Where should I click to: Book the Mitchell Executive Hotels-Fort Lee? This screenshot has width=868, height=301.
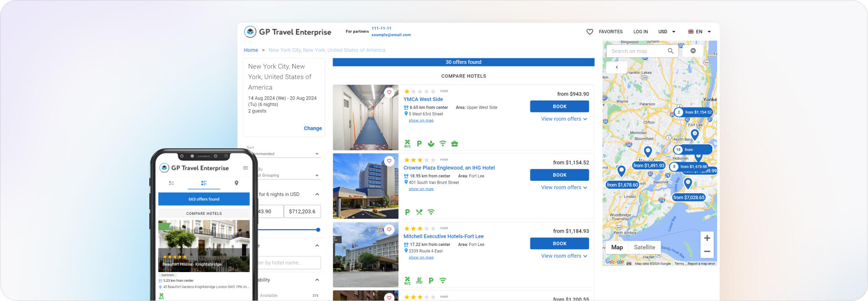click(x=559, y=244)
